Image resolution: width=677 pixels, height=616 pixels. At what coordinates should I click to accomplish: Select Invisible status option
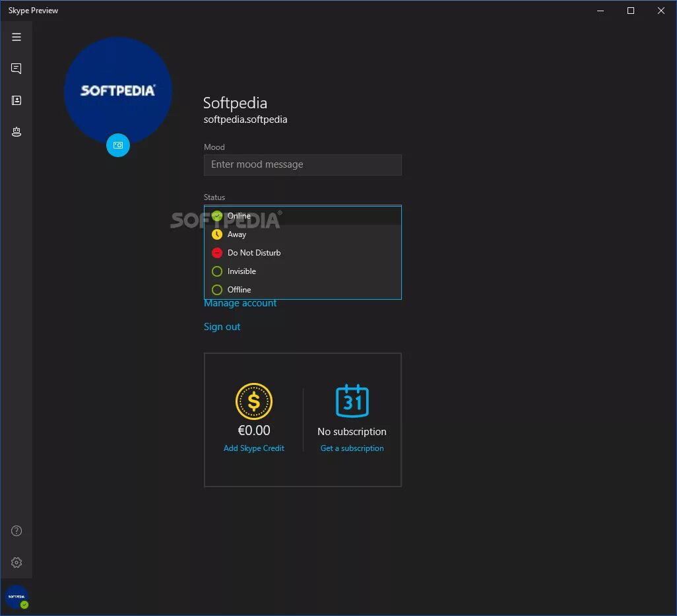(x=303, y=271)
